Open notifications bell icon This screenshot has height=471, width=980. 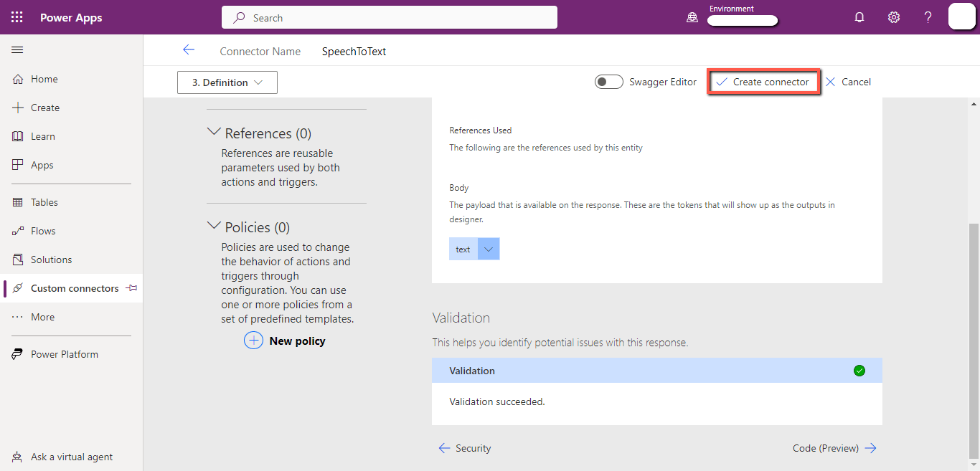pyautogui.click(x=859, y=17)
